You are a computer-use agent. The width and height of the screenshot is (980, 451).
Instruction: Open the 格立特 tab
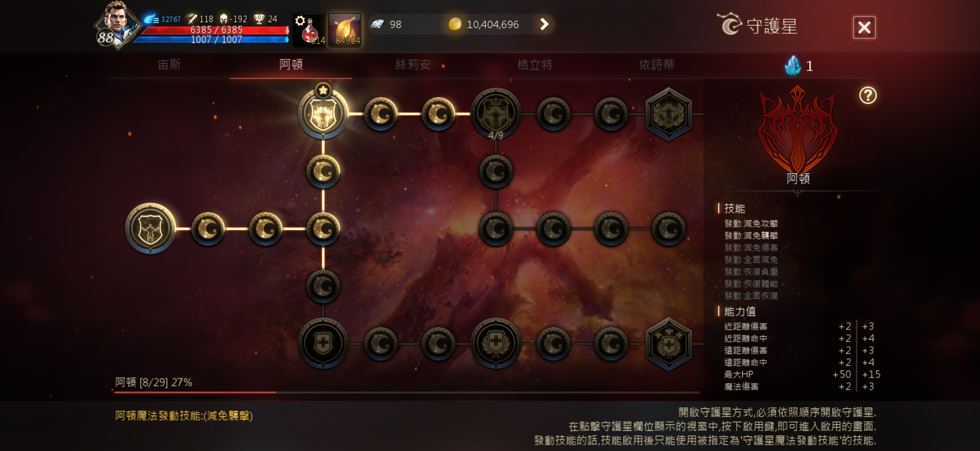point(534,65)
